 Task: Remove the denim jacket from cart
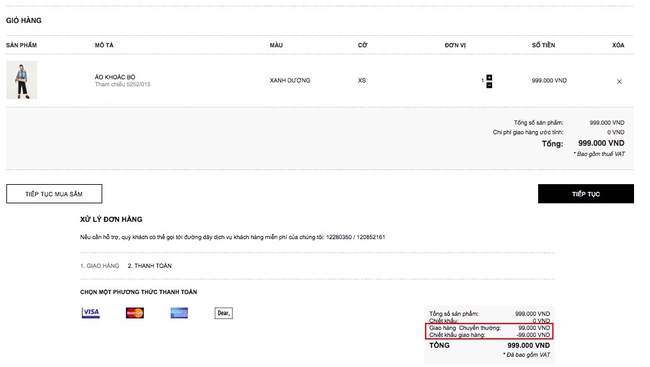click(619, 81)
